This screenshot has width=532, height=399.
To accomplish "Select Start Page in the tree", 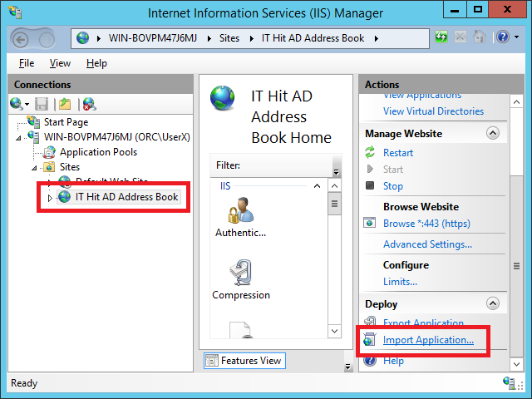I will pos(66,122).
